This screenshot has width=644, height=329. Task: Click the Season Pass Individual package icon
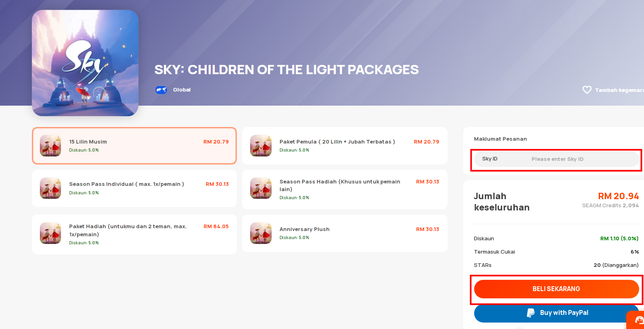[x=50, y=188]
